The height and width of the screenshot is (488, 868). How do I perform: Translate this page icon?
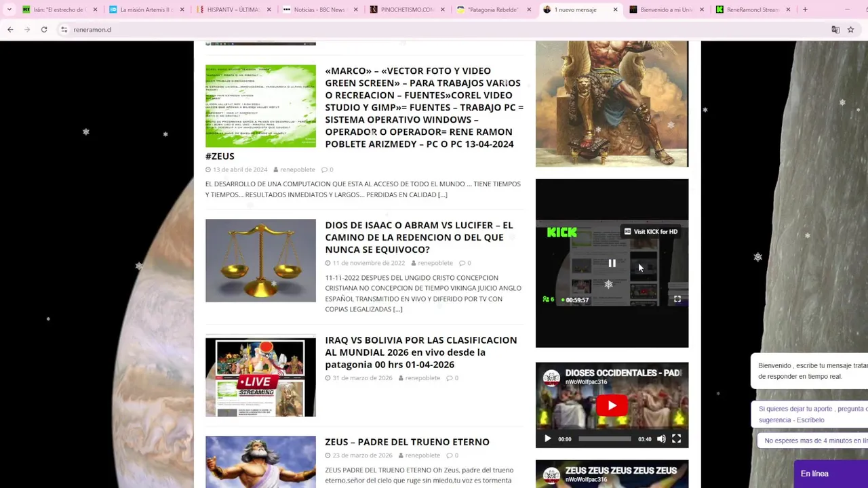[x=835, y=30]
